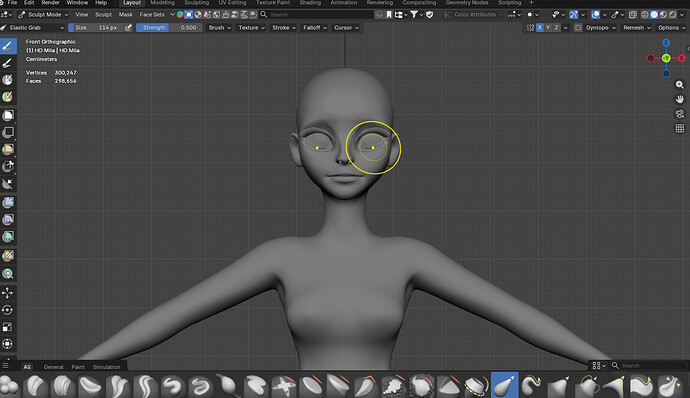
Task: Click the bookmark icon in header
Action: (389, 15)
